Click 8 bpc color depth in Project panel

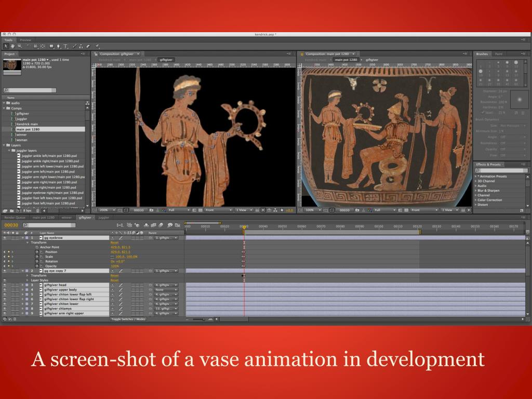coord(27,211)
